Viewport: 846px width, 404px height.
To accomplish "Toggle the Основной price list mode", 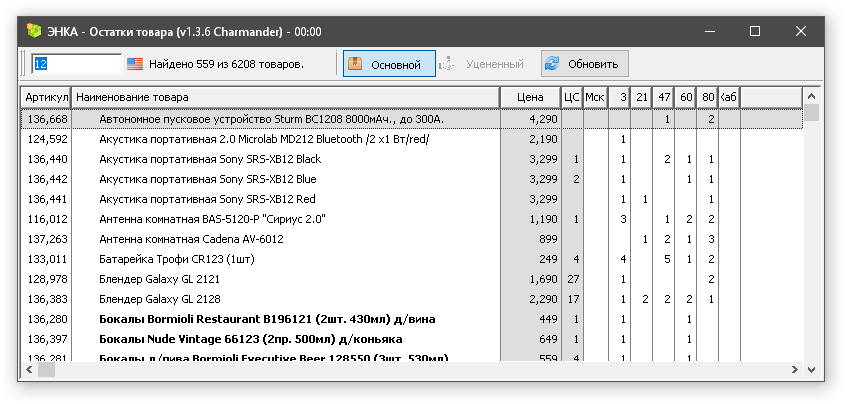I will click(389, 64).
